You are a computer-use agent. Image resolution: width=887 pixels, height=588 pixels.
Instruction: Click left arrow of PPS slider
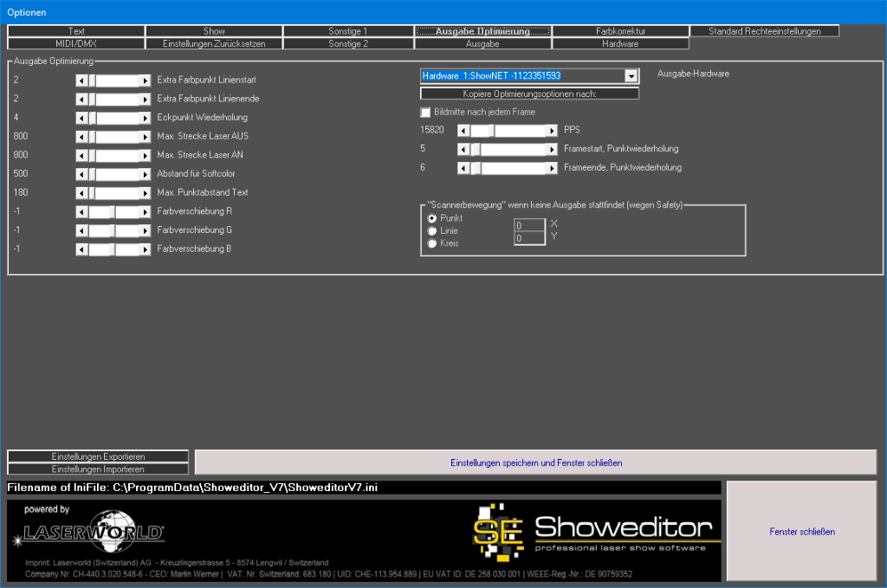tap(463, 131)
